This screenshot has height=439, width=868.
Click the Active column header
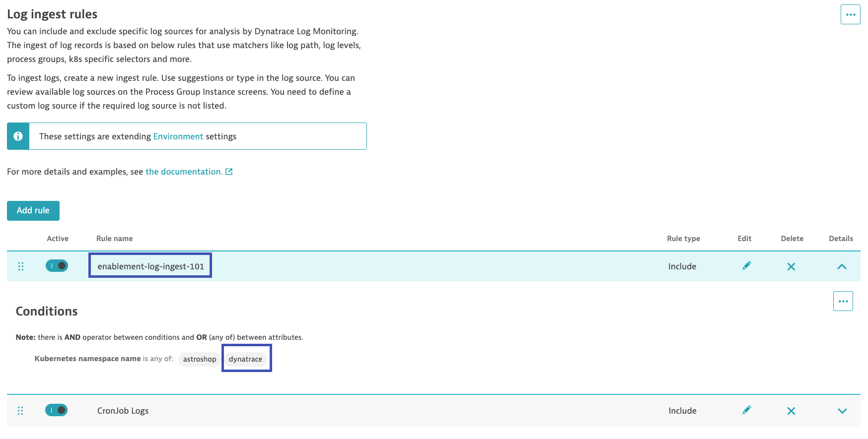click(58, 239)
